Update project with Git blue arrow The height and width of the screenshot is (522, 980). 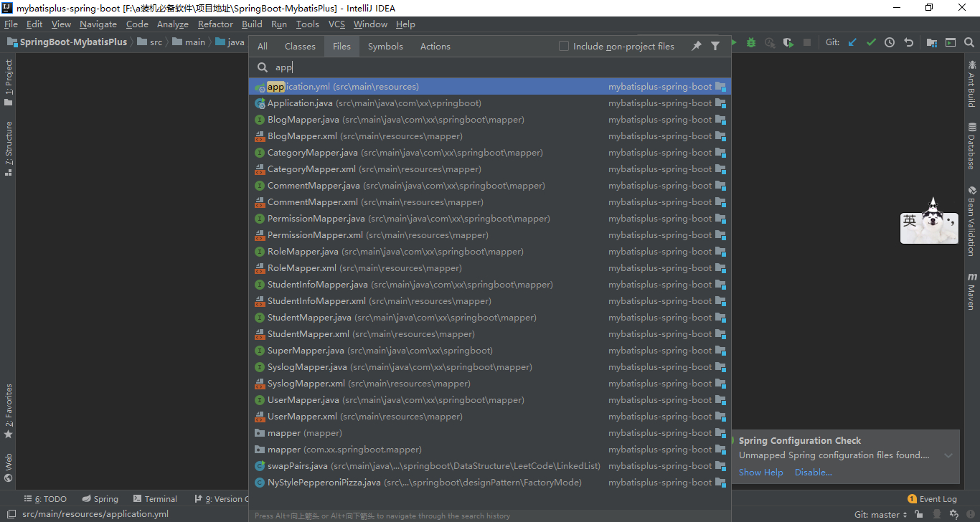pos(852,42)
